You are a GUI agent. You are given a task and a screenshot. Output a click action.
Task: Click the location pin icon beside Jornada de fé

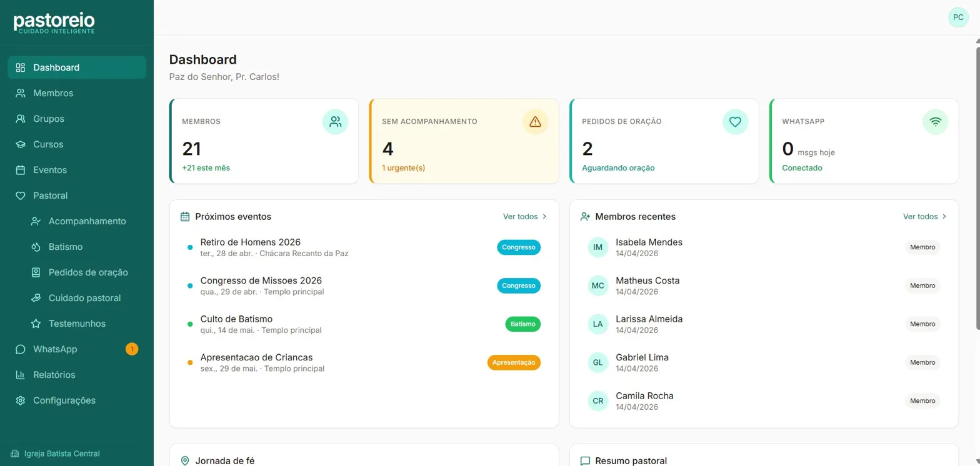tap(185, 461)
